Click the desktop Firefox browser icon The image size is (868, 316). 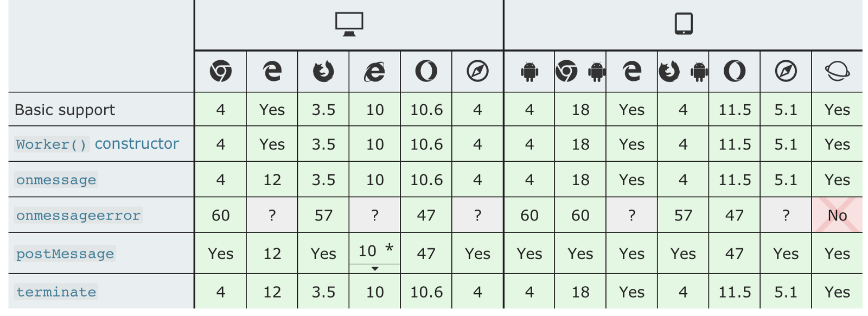(x=323, y=71)
